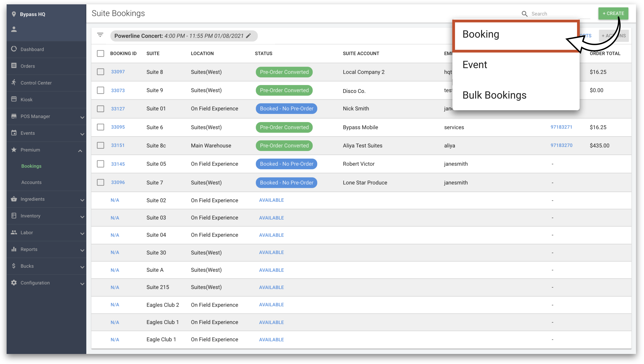Select Bulk Bookings from the Create menu
Viewport: 644px width, 364px height.
516,95
